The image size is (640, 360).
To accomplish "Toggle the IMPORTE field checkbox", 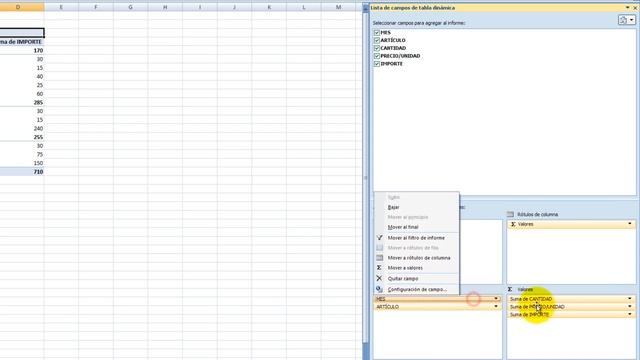I will click(377, 64).
